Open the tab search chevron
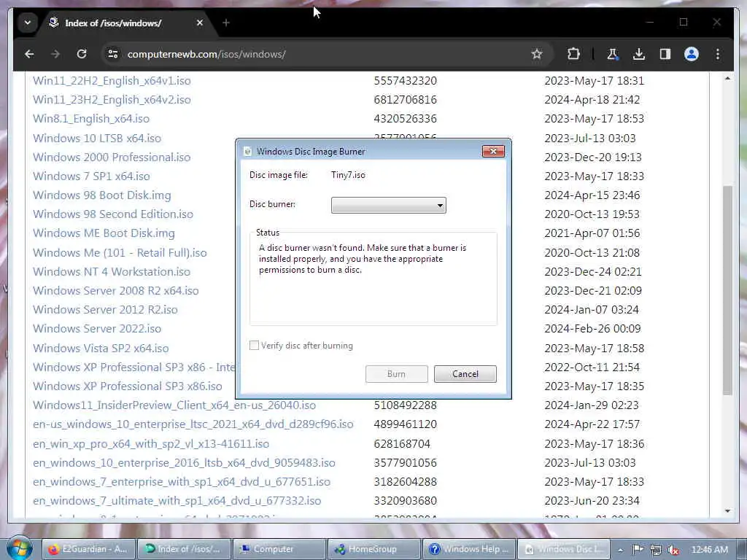Viewport: 747px width, 560px height. pos(28,23)
